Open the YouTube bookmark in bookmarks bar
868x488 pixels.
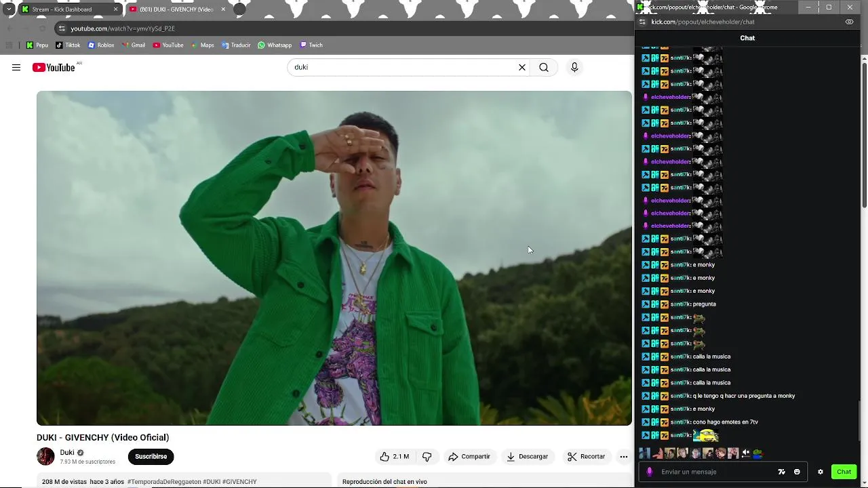[168, 45]
